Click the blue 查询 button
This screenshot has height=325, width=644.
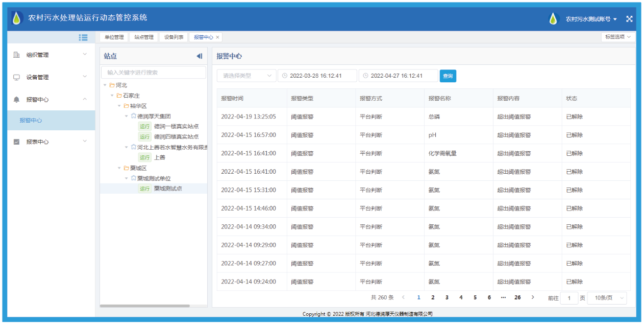448,76
